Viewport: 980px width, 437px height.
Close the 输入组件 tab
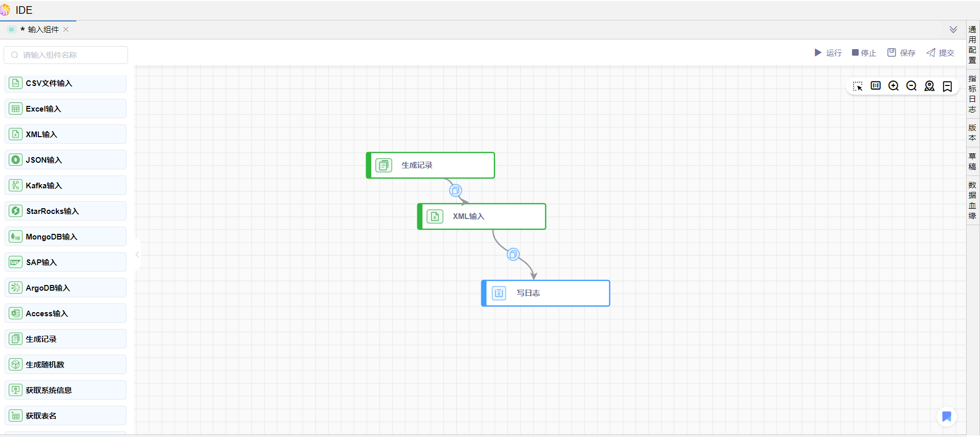point(66,30)
